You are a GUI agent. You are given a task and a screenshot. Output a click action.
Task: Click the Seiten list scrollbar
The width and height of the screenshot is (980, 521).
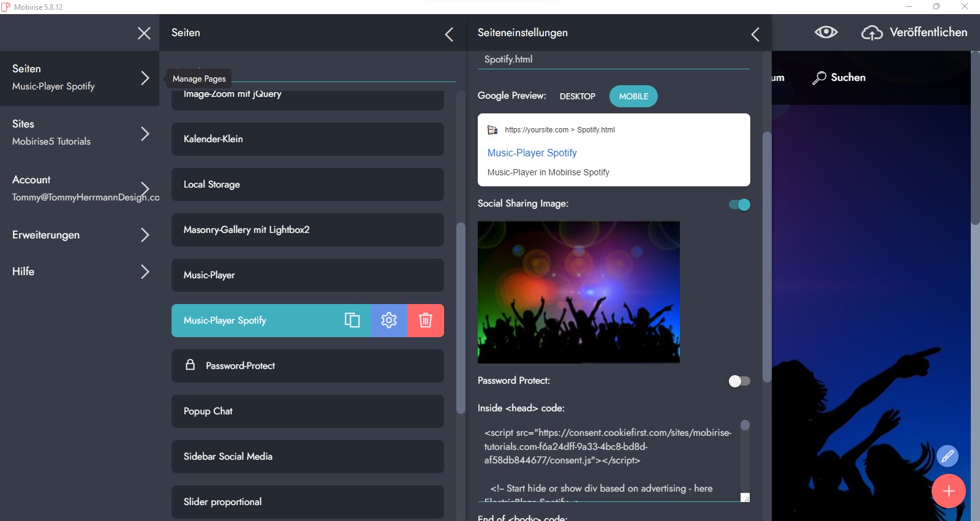point(461,318)
